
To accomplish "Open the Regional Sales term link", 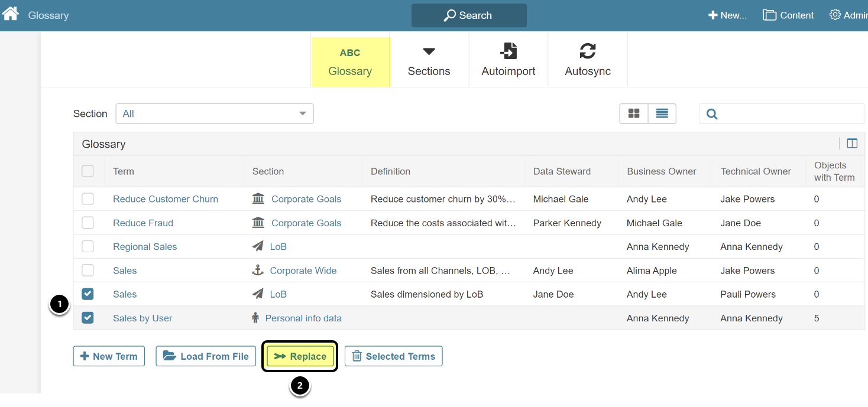I will point(145,247).
